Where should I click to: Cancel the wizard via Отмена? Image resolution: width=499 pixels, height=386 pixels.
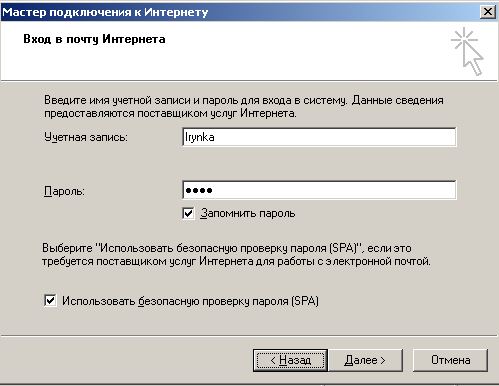click(450, 360)
